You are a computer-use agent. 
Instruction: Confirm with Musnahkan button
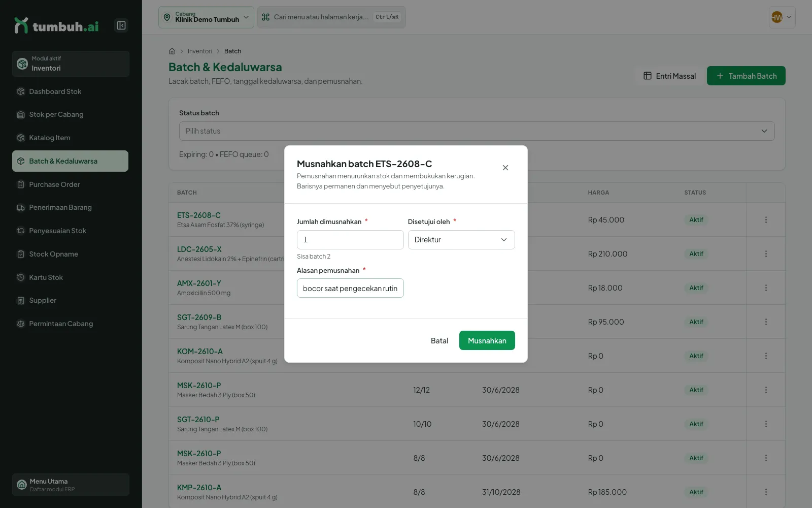(487, 340)
